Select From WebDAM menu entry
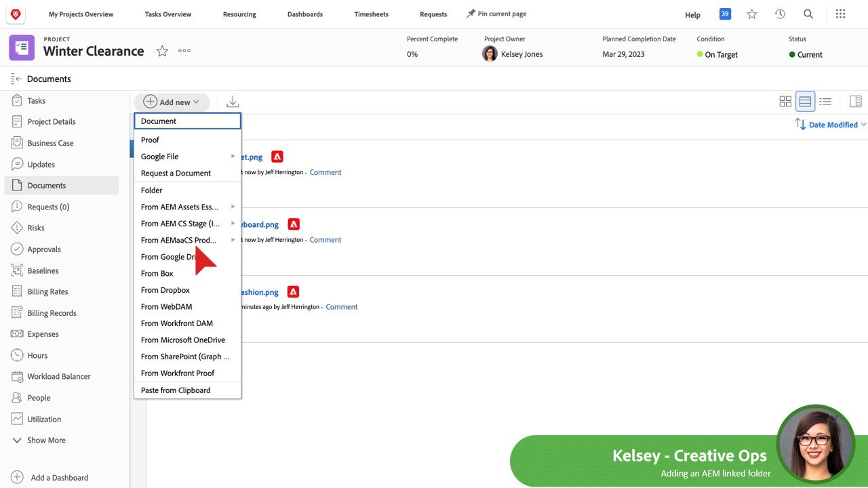The height and width of the screenshot is (488, 868). [187, 306]
